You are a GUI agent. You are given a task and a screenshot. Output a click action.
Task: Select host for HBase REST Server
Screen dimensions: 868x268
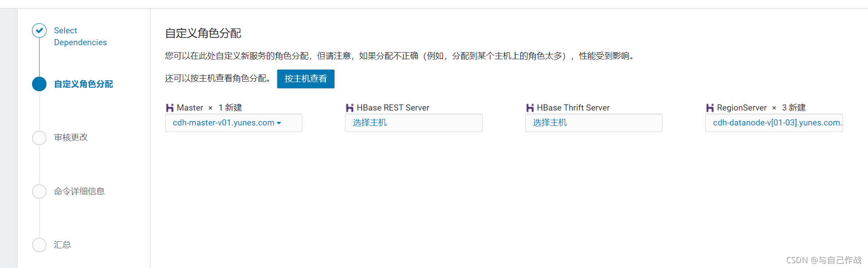pyautogui.click(x=414, y=123)
